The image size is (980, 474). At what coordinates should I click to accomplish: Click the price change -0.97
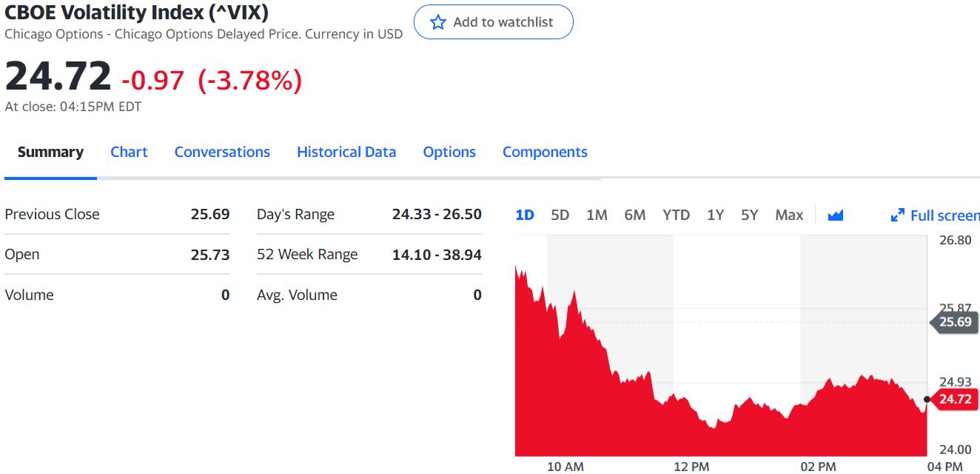point(153,79)
